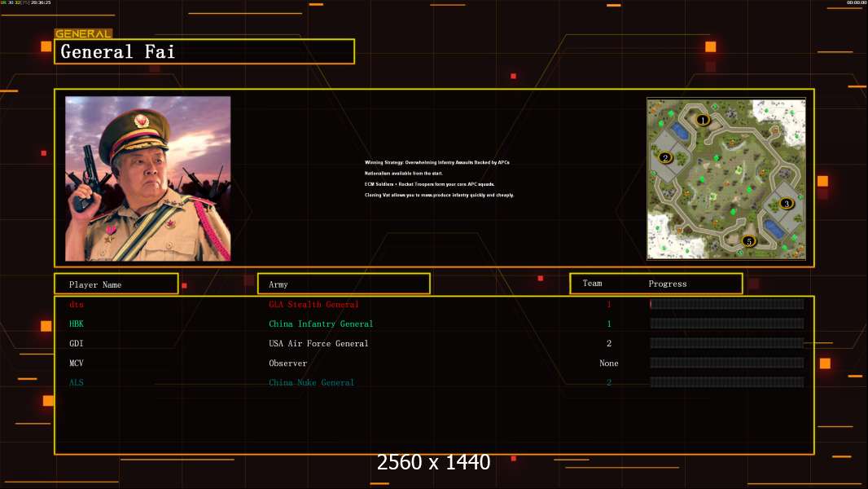This screenshot has height=489, width=868.
Task: Click team value 'None' for MCV
Action: (x=609, y=363)
